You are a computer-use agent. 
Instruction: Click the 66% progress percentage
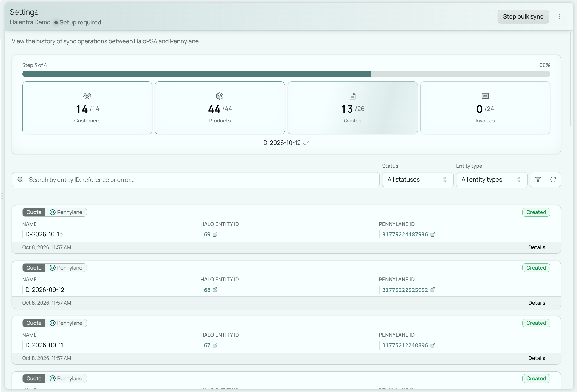(x=545, y=65)
